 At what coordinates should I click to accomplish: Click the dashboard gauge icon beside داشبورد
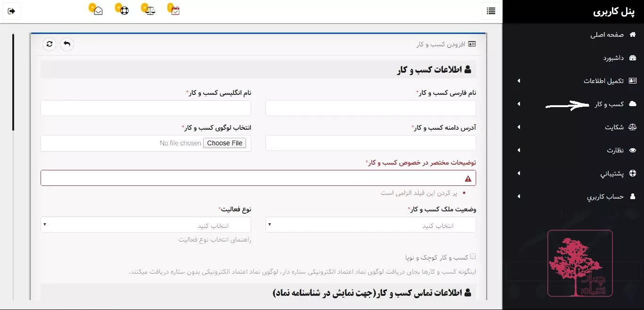633,58
